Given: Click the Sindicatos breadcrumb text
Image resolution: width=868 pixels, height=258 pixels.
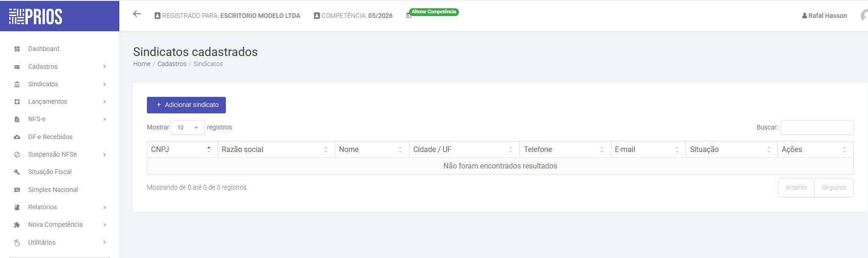Looking at the screenshot, I should coord(208,64).
